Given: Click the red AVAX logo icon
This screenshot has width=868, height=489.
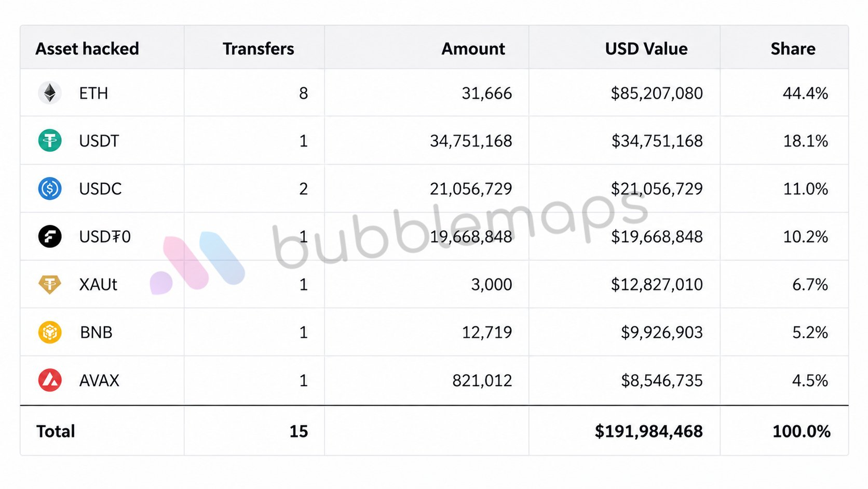Looking at the screenshot, I should tap(50, 380).
